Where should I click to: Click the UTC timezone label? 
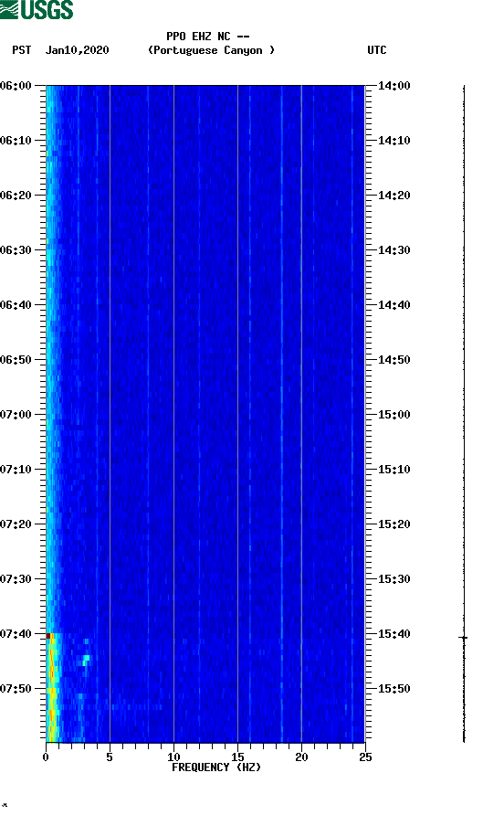(377, 50)
